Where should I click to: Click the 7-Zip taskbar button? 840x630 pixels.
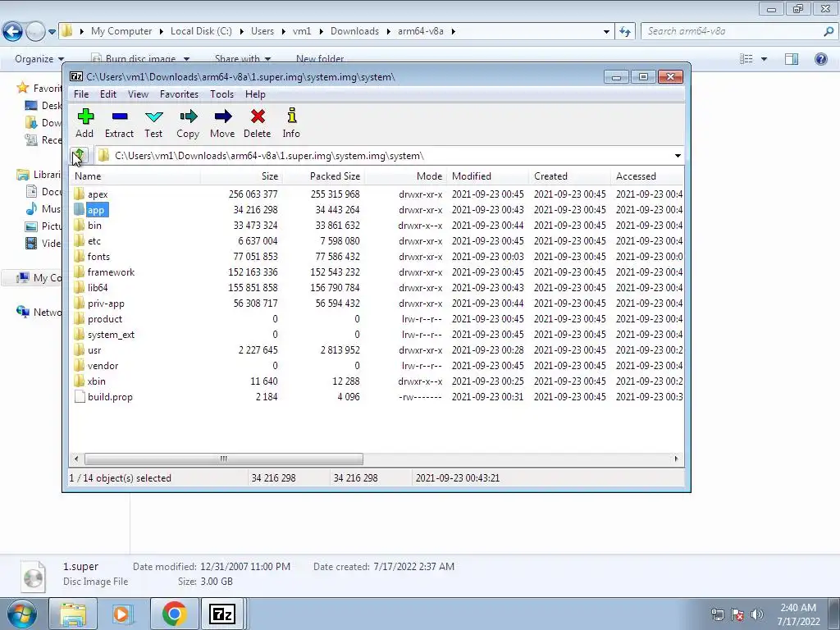click(x=222, y=614)
